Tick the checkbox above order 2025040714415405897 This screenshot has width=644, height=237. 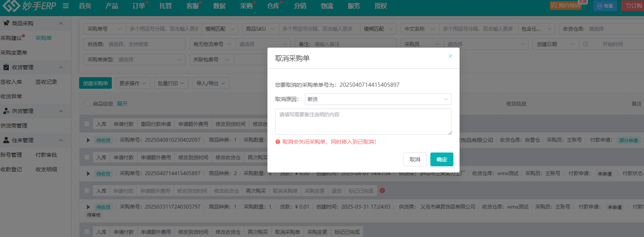(x=87, y=157)
